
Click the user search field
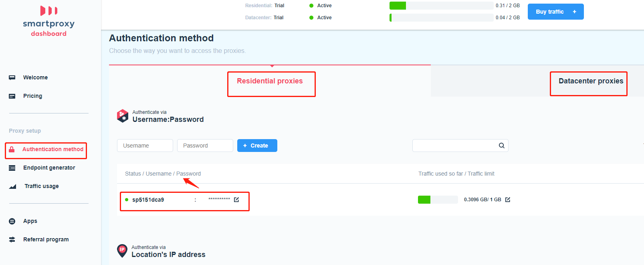[460, 146]
